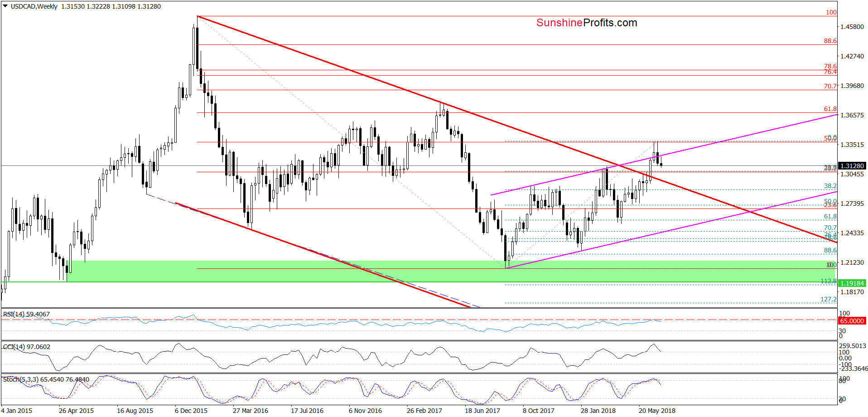
Task: Click the 1.27395 price axis label
Action: point(852,204)
